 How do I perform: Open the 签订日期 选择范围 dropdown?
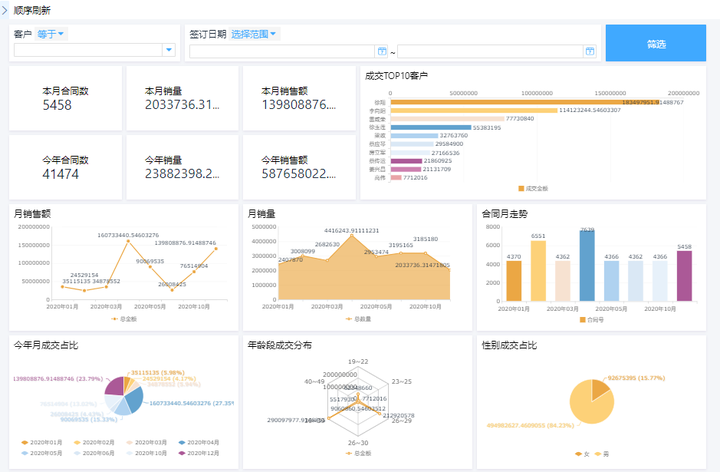253,34
